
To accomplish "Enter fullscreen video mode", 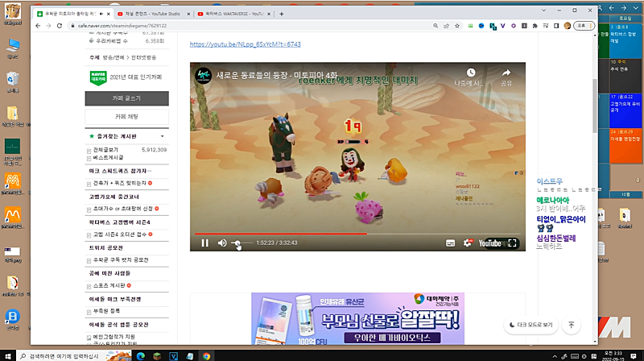I will click(512, 243).
